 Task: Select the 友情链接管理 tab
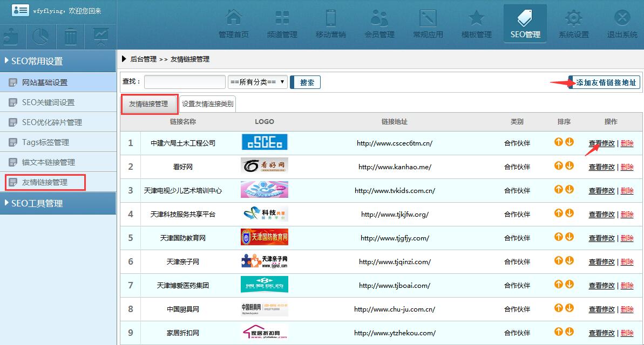point(148,104)
